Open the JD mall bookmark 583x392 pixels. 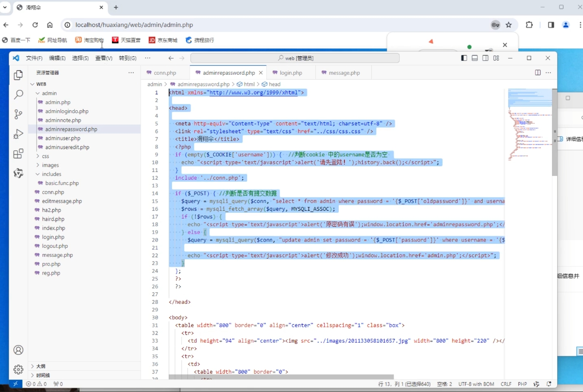point(163,40)
